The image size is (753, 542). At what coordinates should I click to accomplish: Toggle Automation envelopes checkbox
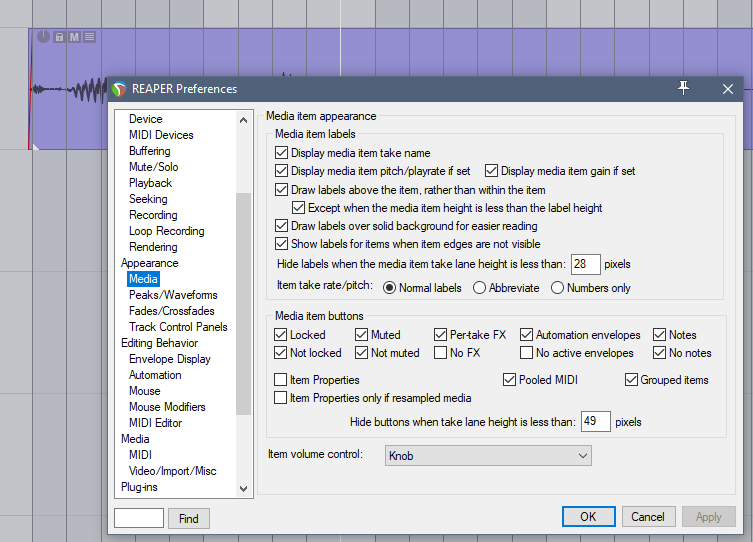tap(526, 335)
